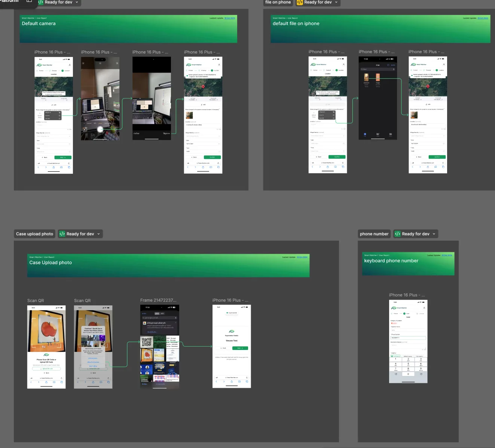The width and height of the screenshot is (495, 448).
Task: Click fire photo thumbnail in Default camera's Confirm frame
Action: click(x=189, y=116)
